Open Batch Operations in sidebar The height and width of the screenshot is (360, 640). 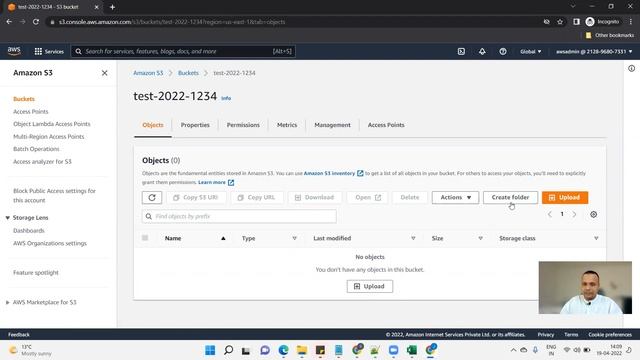pyautogui.click(x=36, y=149)
